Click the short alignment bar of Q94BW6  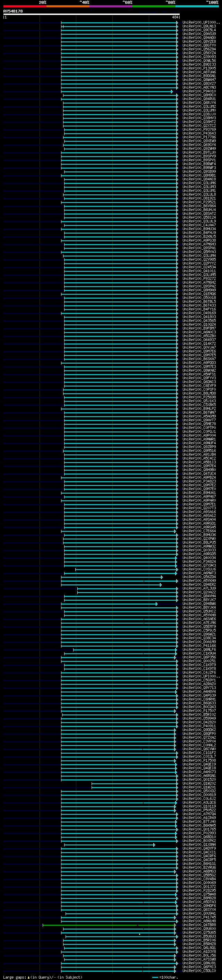[x=109, y=604]
